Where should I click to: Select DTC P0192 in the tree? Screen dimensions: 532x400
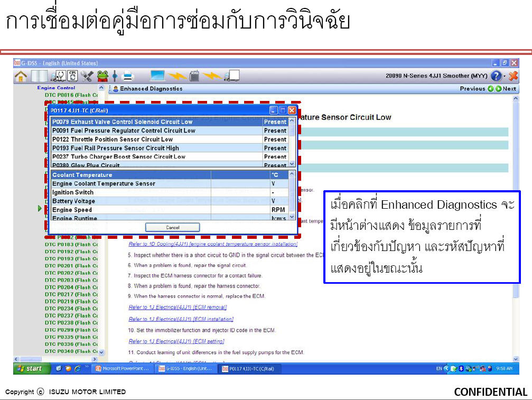pos(71,252)
